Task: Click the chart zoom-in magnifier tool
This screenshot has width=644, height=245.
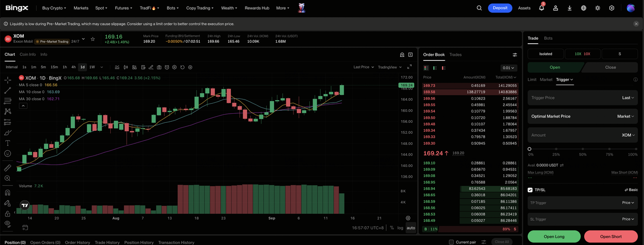Action: tap(8, 178)
